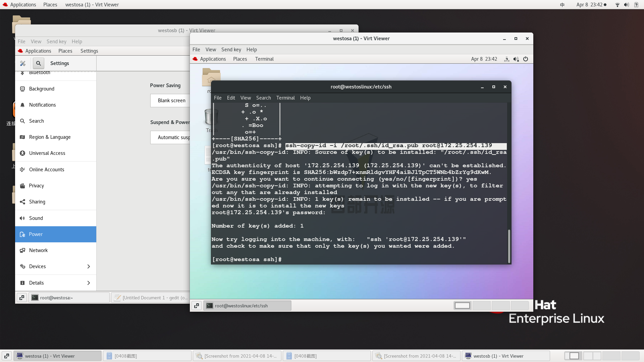Switch to westosb (1) Virt Viewer in host taskbar
Image resolution: width=644 pixels, height=362 pixels.
[506, 356]
